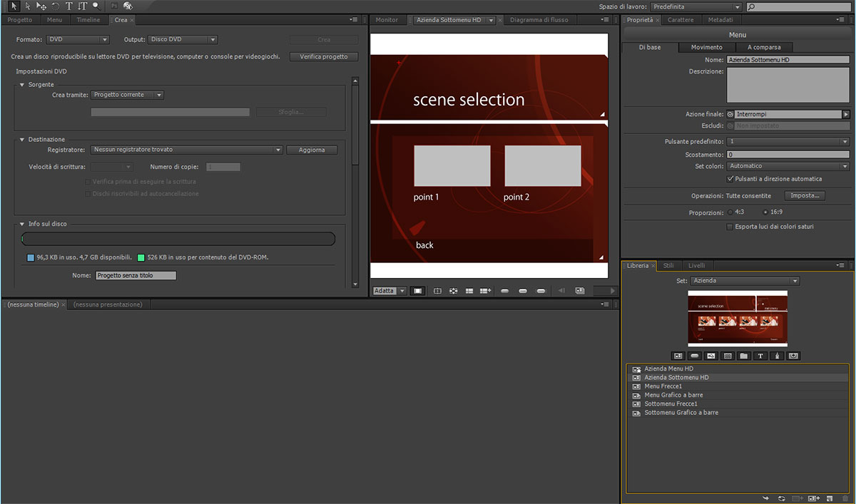Click the Nome field in Properties

(x=788, y=60)
